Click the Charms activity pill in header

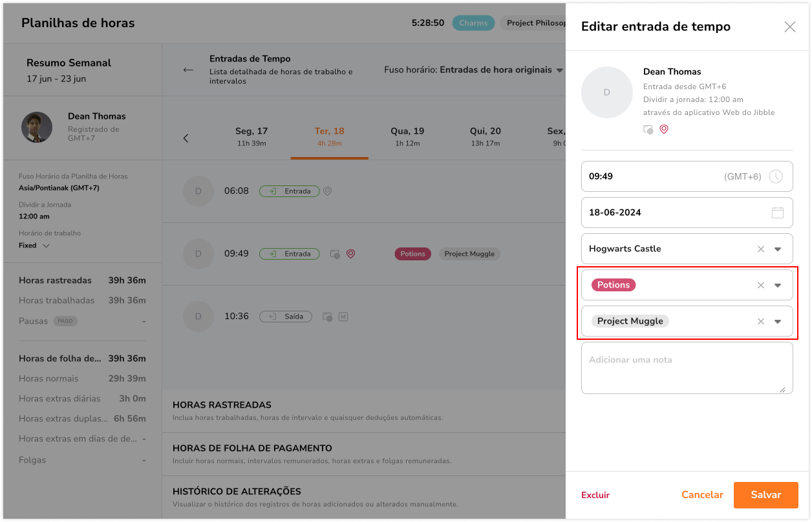coord(473,23)
